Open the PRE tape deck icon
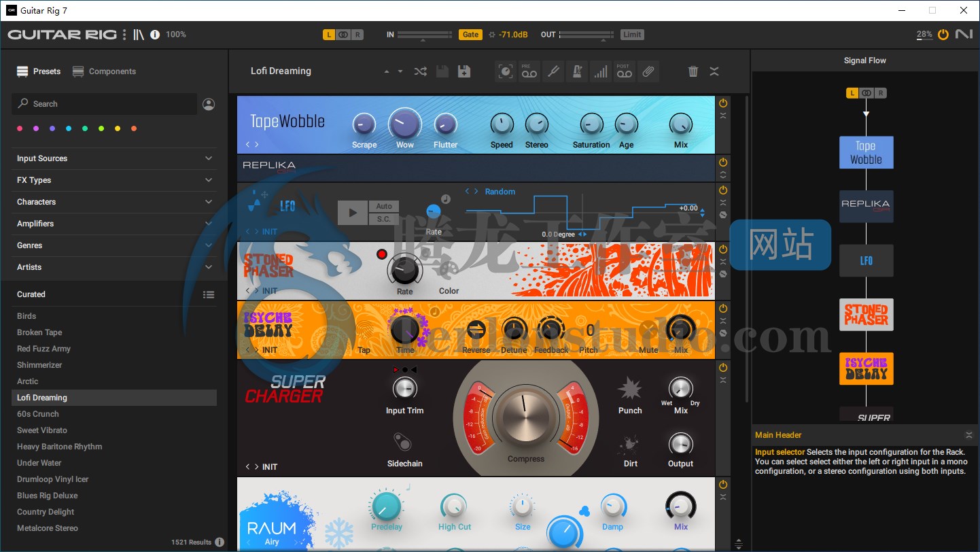 point(529,71)
